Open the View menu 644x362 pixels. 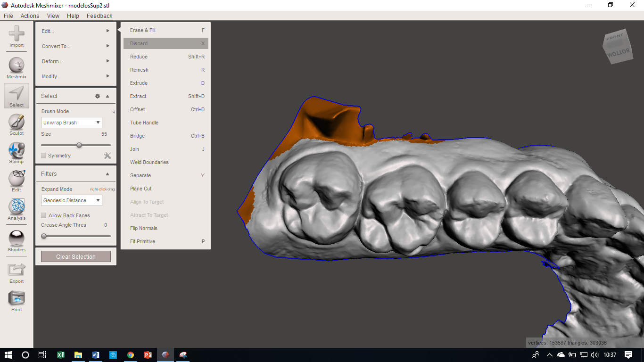tap(53, 16)
